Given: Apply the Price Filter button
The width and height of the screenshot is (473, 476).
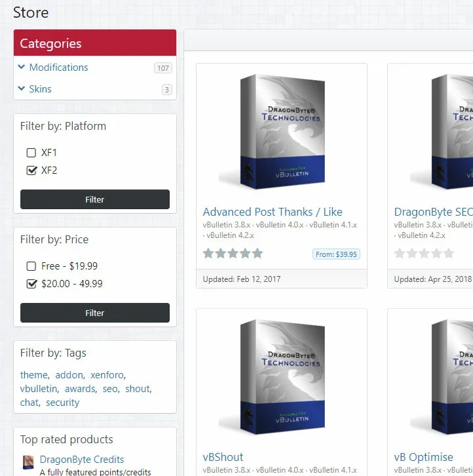Looking at the screenshot, I should click(95, 313).
